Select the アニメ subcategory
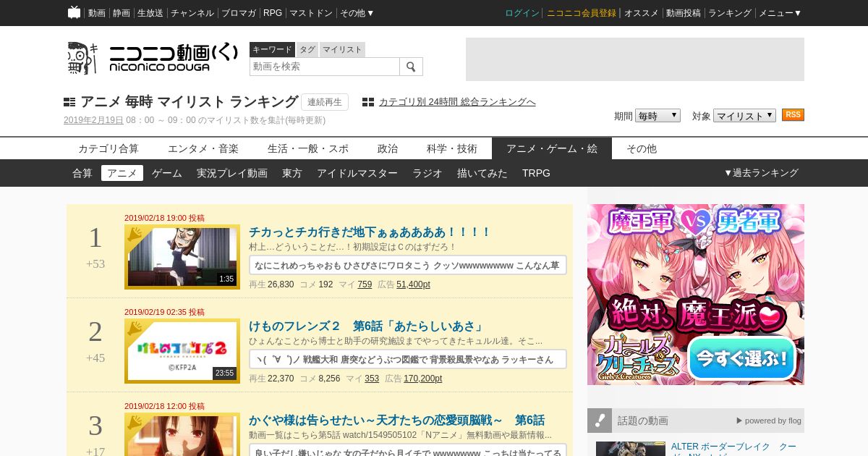 click(122, 173)
